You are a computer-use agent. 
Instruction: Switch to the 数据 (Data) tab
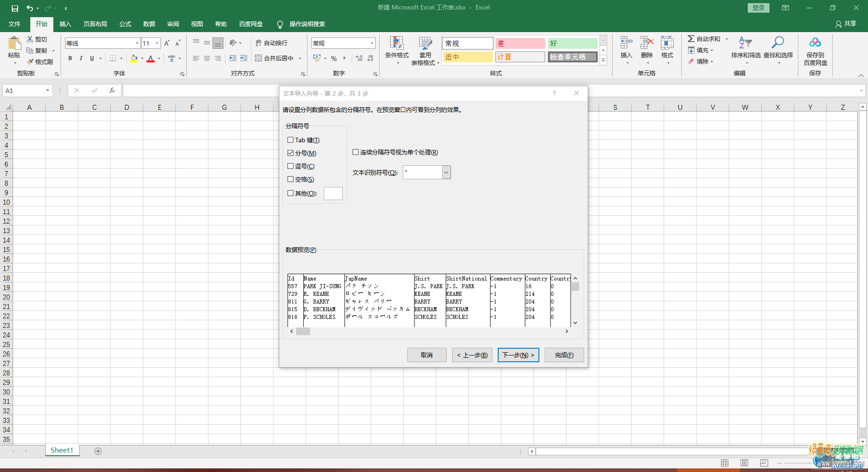149,24
